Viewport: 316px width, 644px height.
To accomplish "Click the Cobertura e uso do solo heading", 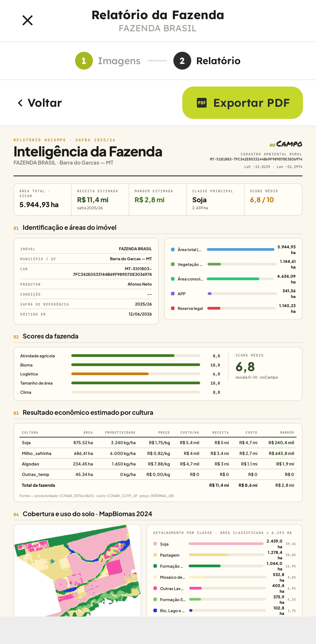I will pos(87,514).
